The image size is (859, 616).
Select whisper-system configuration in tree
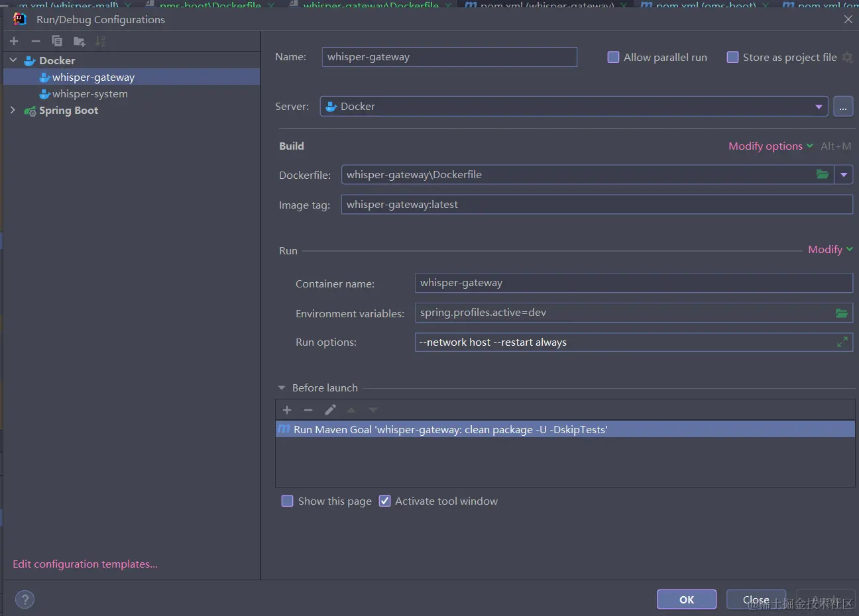(x=131, y=93)
